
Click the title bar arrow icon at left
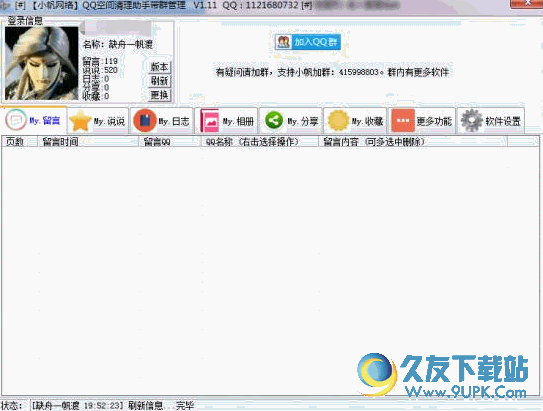[6, 5]
